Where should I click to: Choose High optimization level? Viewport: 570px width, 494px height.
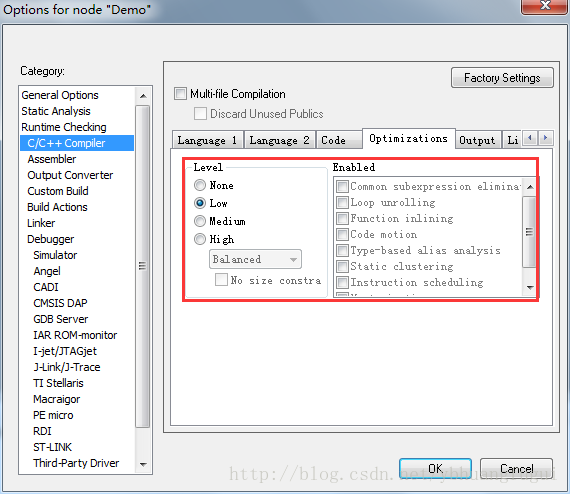(x=200, y=239)
